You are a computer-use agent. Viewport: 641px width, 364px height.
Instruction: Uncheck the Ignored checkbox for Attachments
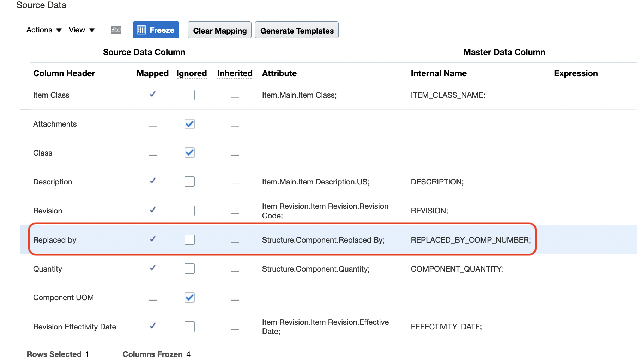pyautogui.click(x=189, y=124)
